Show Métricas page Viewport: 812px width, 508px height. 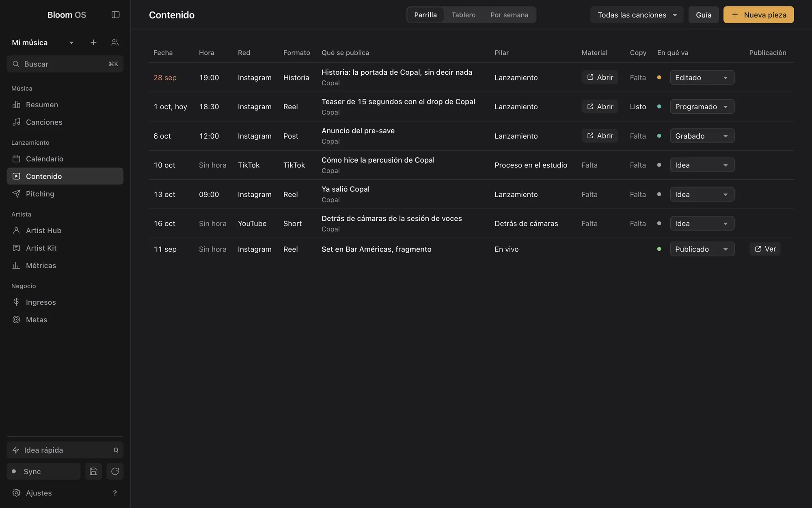(65, 265)
